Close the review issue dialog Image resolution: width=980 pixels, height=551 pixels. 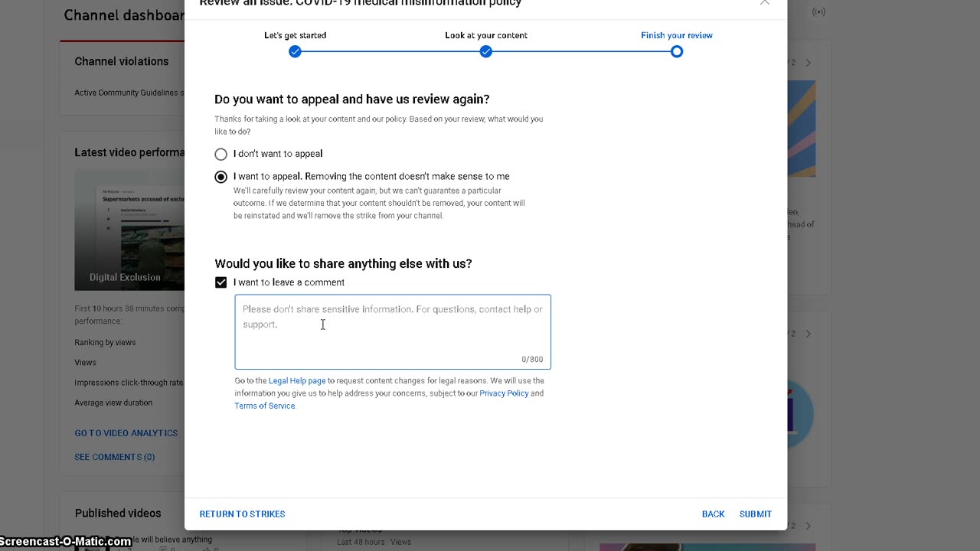[764, 3]
